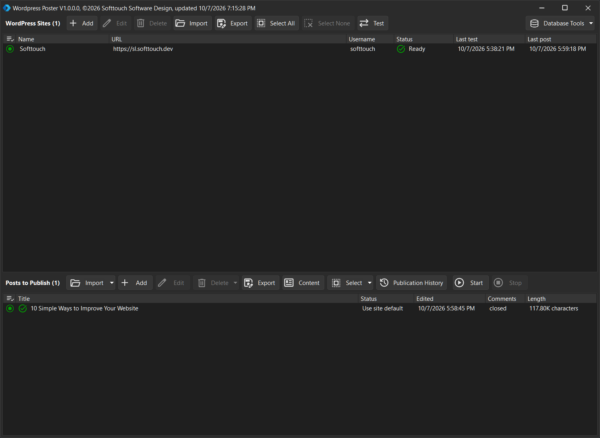The image size is (600, 438).
Task: Open the post Content editor
Action: point(303,283)
